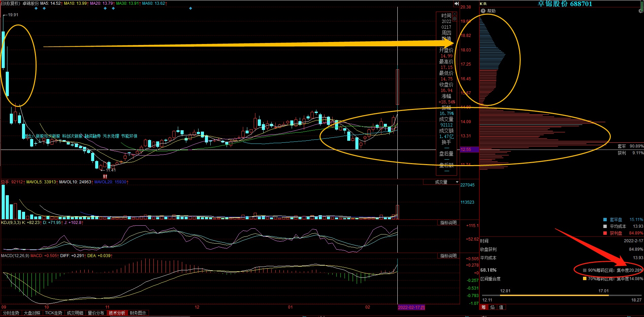This screenshot has height=317, width=644.
Task: Click the KR label in chip panel header
Action: 483,4
